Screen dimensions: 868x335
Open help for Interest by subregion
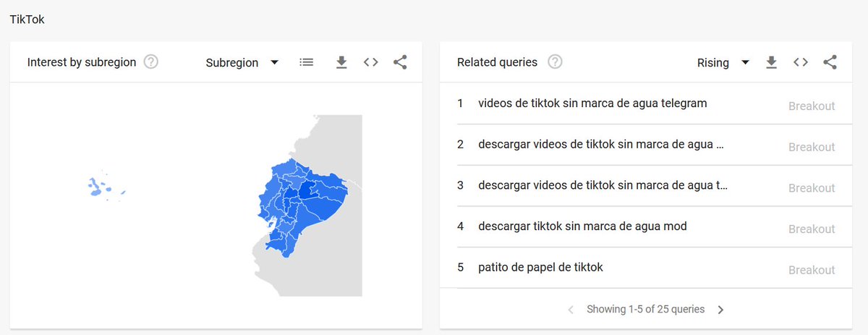pos(150,62)
